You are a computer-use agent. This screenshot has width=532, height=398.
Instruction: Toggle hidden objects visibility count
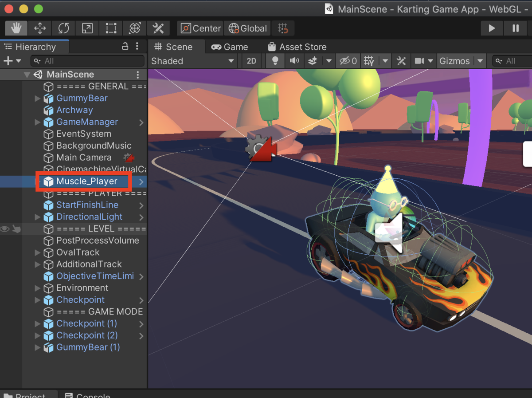tap(347, 61)
